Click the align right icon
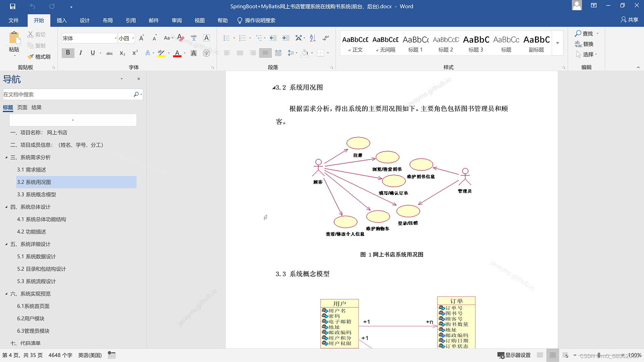Screen dimensions: 644x362 (x=253, y=53)
